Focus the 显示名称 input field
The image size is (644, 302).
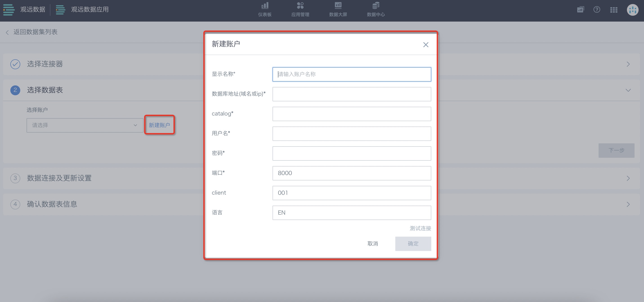pyautogui.click(x=351, y=74)
